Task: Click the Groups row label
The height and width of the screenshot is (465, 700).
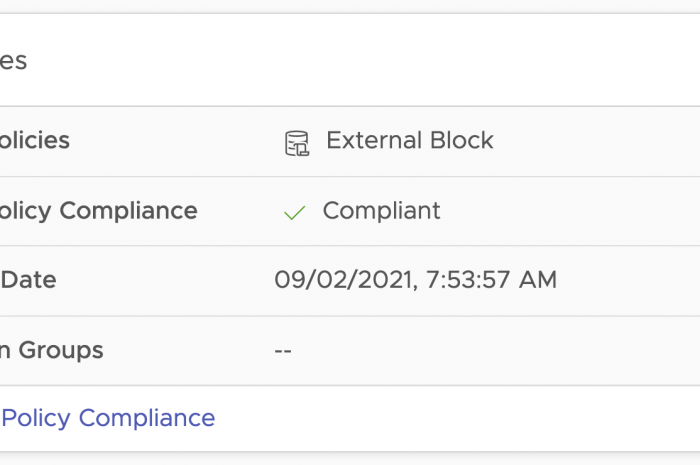Action: [52, 351]
